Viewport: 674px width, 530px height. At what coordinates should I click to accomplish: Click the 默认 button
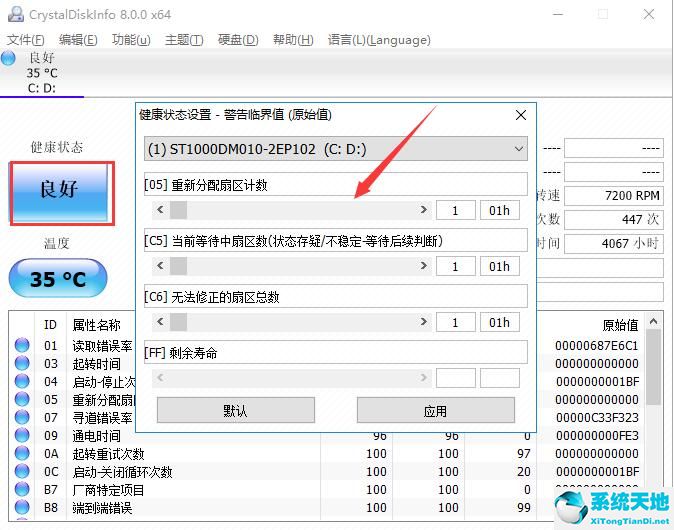pos(236,411)
